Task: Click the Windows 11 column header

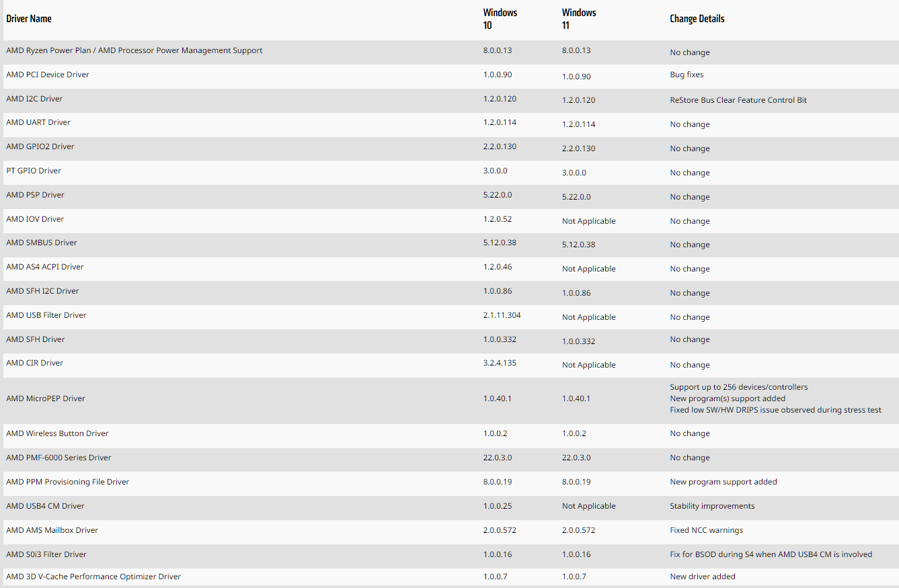Action: click(579, 19)
